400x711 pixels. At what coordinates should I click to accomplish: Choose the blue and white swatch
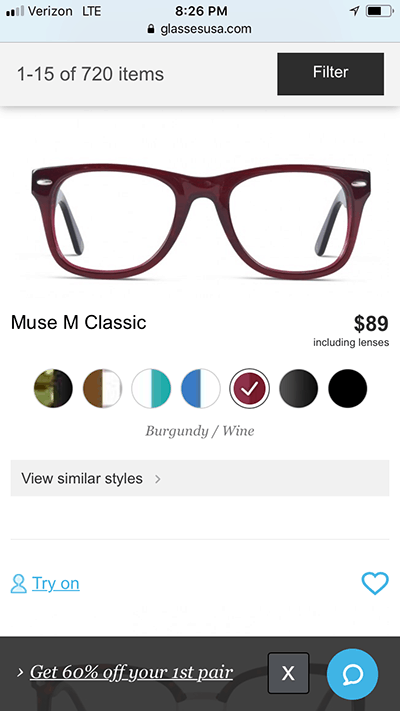tap(200, 388)
